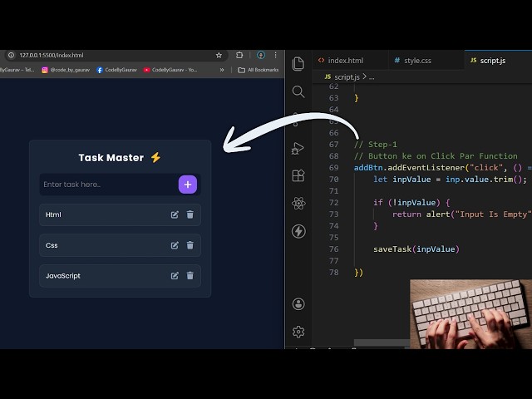Click the Button ke on Click comment

(x=436, y=156)
